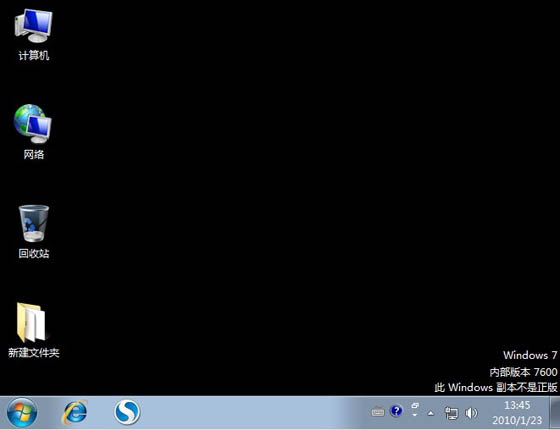Open the clock showing 13:45
Image resolution: width=560 pixels, height=430 pixels.
[517, 405]
